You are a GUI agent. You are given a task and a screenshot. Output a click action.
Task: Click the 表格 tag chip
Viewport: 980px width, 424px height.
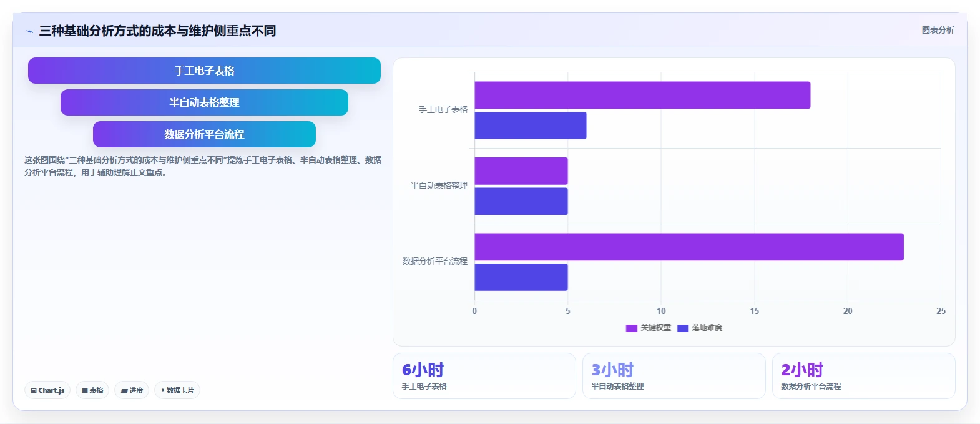point(92,390)
